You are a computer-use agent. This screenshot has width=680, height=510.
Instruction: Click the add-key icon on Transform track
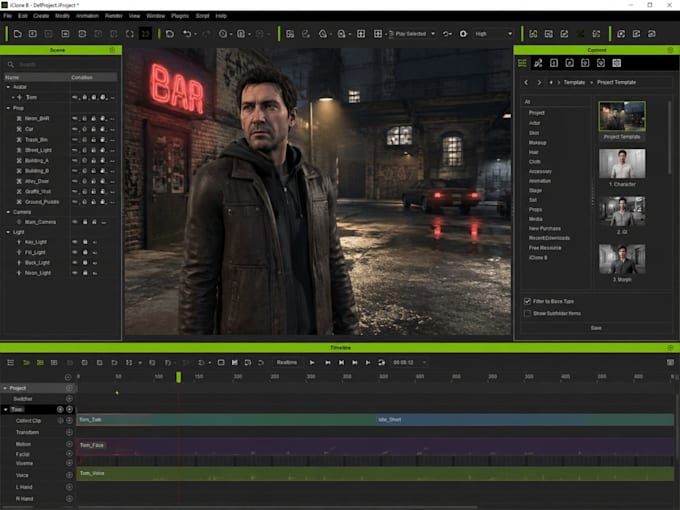click(x=69, y=432)
